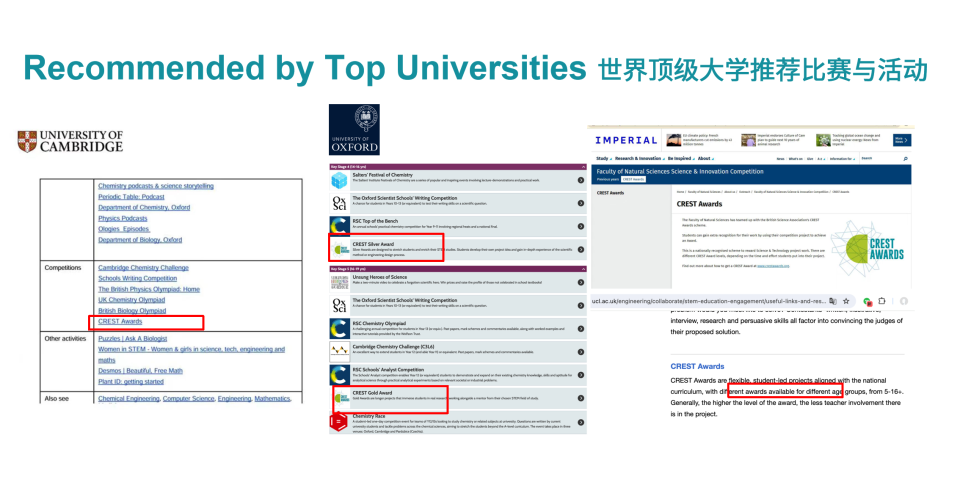Open the Desmos | Beautiful, Free Math link
960x485 pixels.
(140, 371)
